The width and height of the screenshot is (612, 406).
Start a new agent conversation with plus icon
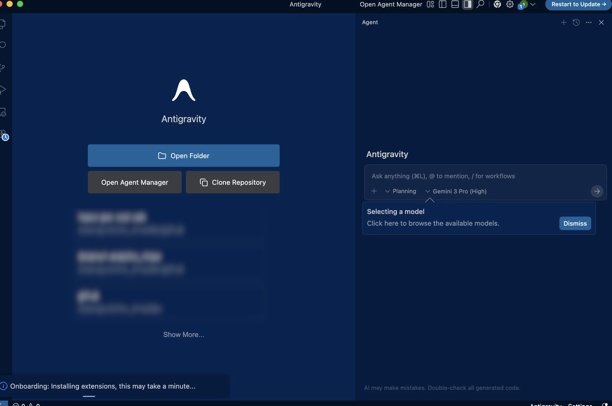563,22
